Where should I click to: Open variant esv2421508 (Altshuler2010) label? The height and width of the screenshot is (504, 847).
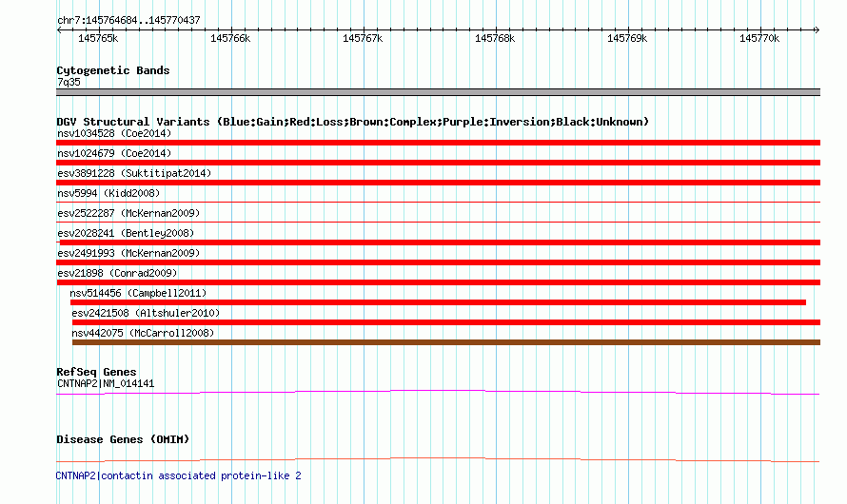click(146, 313)
